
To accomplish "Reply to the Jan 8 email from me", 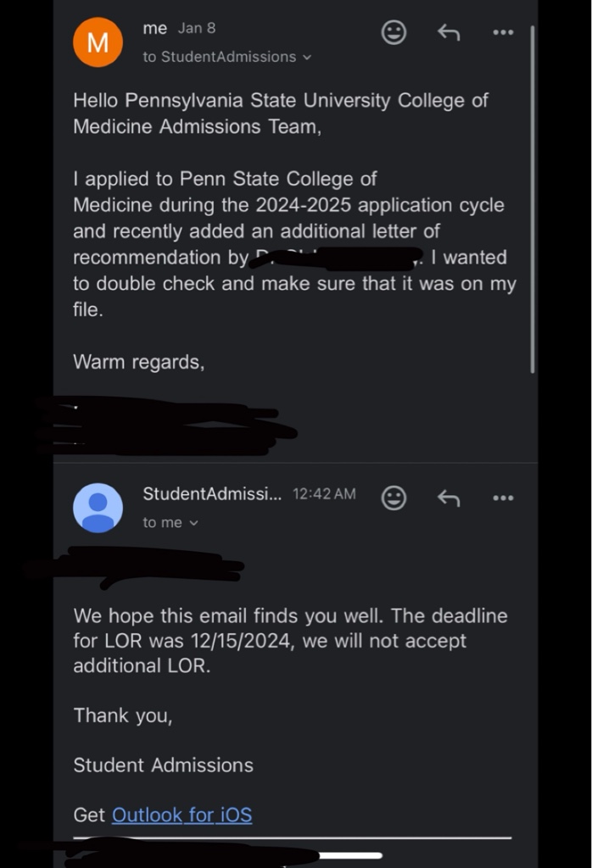I will pos(449,33).
